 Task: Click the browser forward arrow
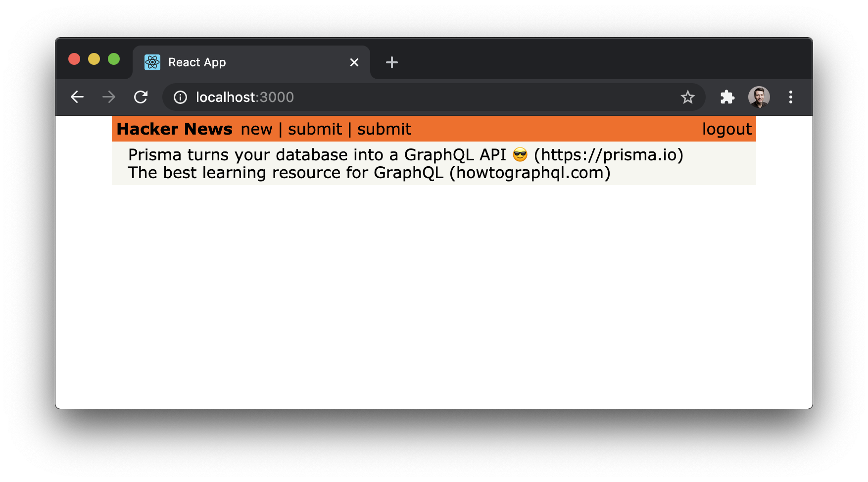pyautogui.click(x=109, y=97)
